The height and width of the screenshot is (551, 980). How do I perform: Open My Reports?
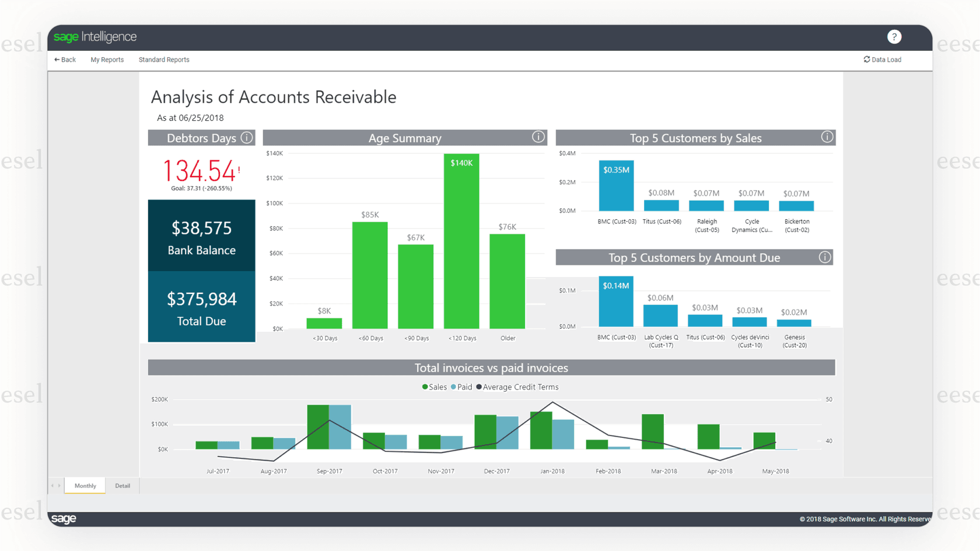[107, 59]
